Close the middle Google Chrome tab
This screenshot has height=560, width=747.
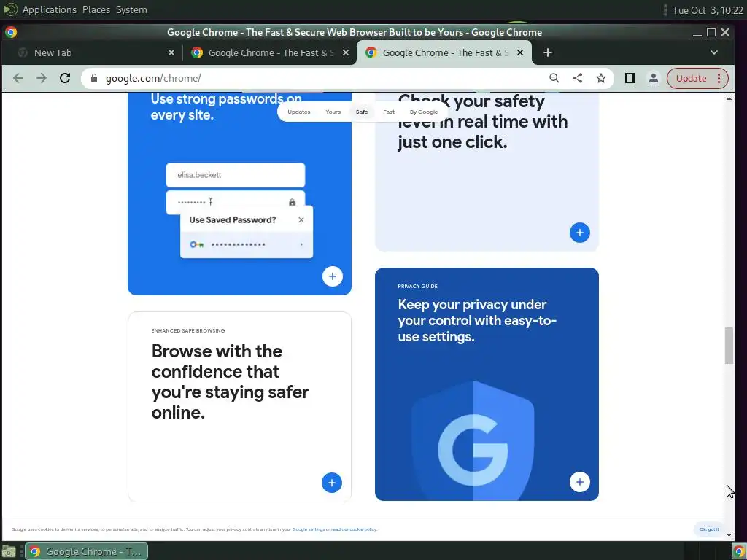point(346,52)
